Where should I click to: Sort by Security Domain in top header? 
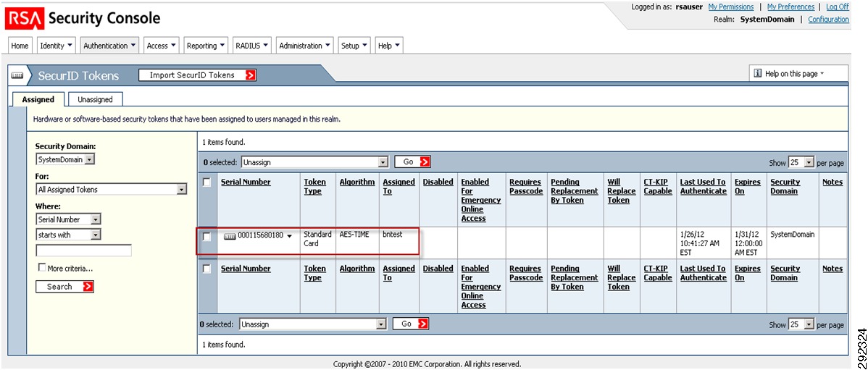(785, 186)
